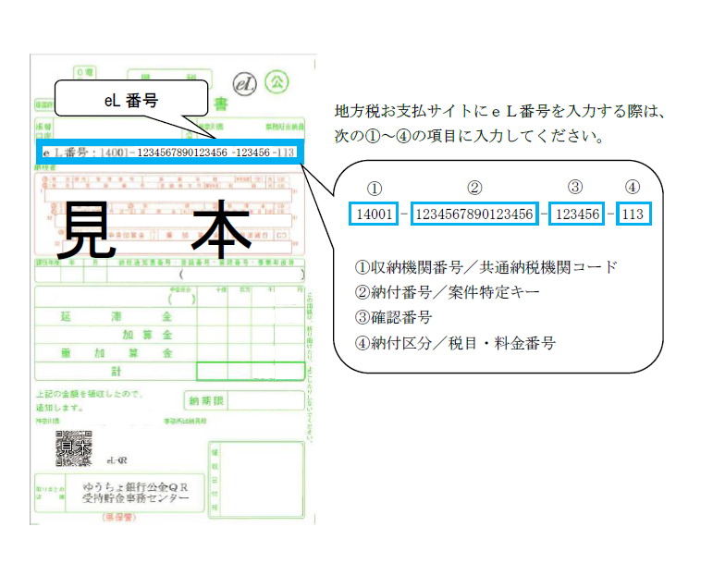
Task: Click the "延滞金" row label
Action: click(x=117, y=316)
